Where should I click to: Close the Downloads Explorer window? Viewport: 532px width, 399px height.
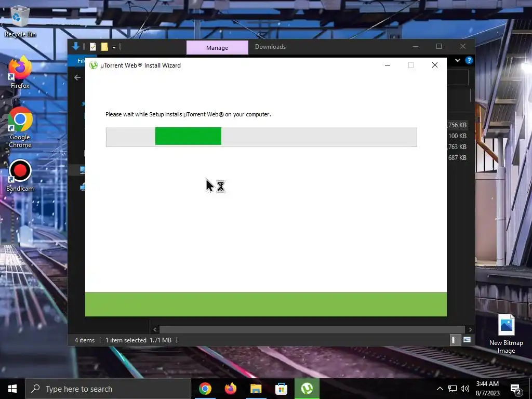pyautogui.click(x=463, y=46)
